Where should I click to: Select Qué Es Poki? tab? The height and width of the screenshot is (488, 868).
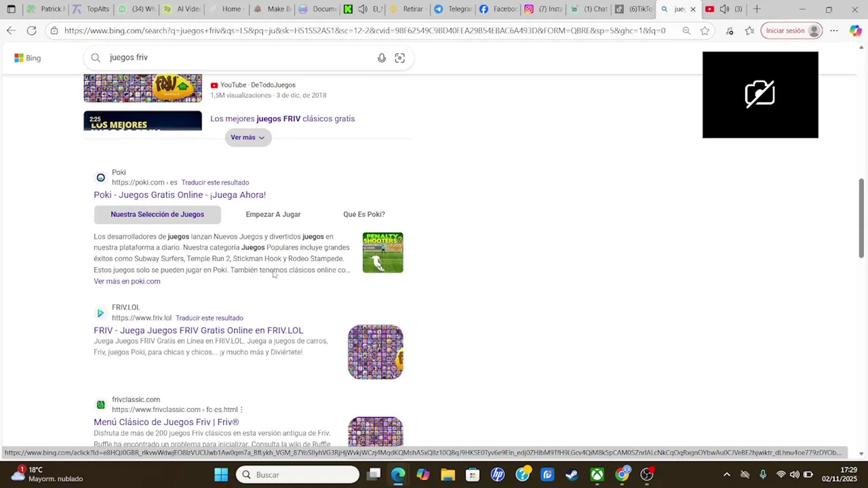pyautogui.click(x=364, y=215)
